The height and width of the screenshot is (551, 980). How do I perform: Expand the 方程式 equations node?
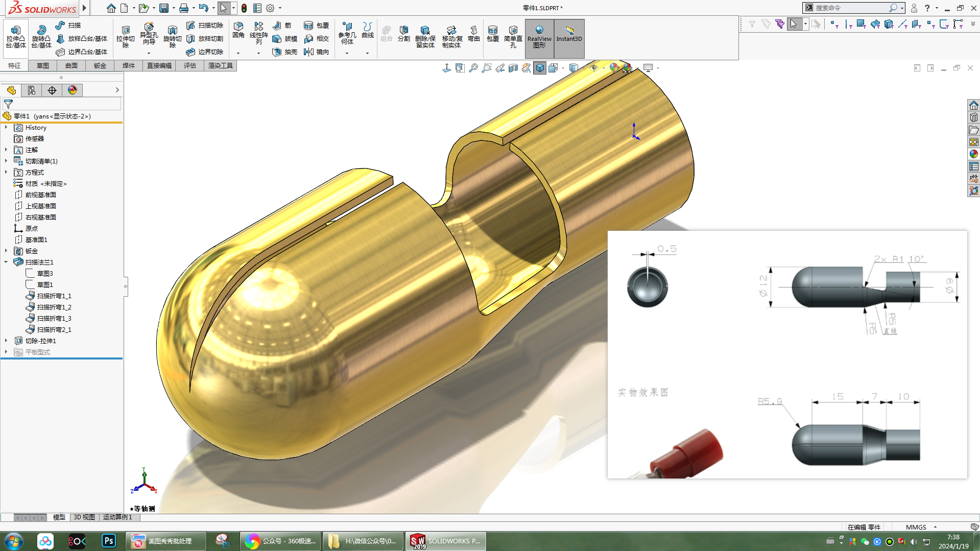(x=6, y=172)
